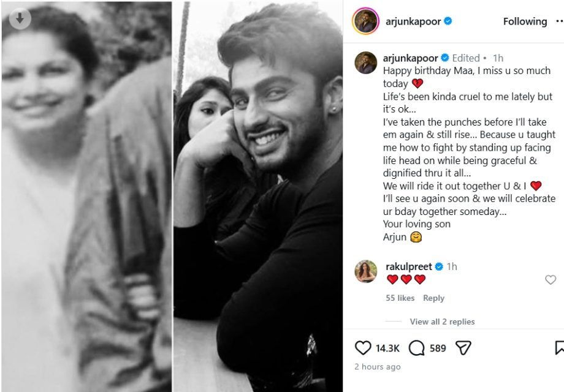The width and height of the screenshot is (564, 392).
Task: Like the post with the heart icon
Action: pos(362,348)
